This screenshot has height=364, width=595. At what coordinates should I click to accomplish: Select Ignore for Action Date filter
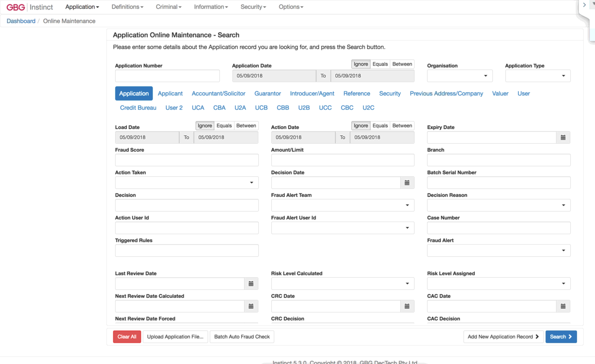361,126
